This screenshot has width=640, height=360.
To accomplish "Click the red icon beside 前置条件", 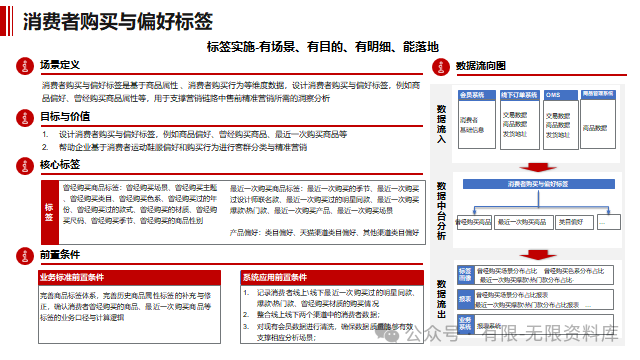I will click(x=24, y=256).
